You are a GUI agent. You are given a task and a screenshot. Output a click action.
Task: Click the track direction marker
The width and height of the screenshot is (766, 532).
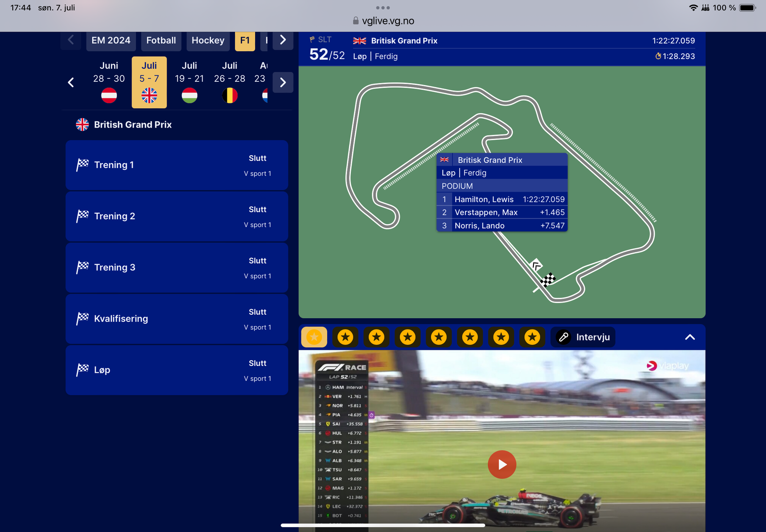(x=536, y=265)
